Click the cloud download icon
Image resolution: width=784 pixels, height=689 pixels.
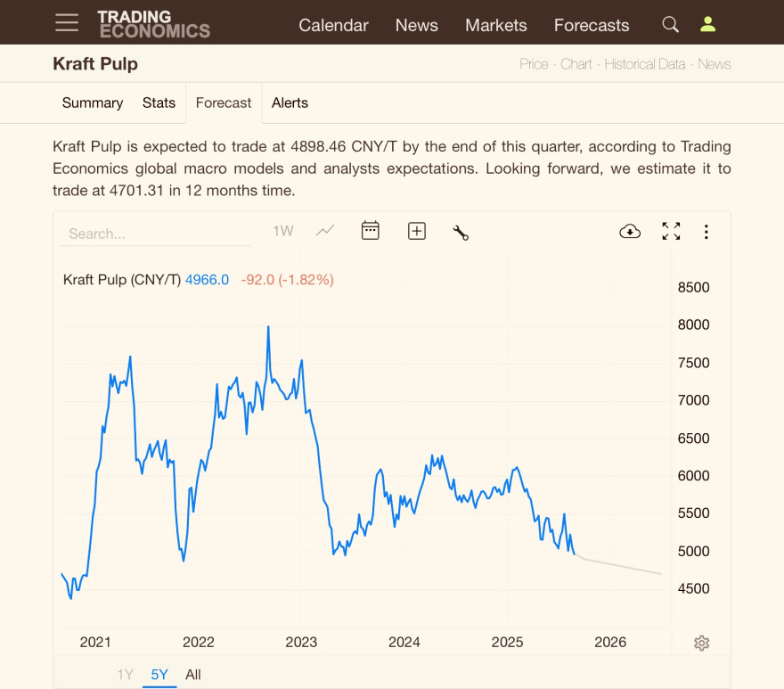[630, 231]
